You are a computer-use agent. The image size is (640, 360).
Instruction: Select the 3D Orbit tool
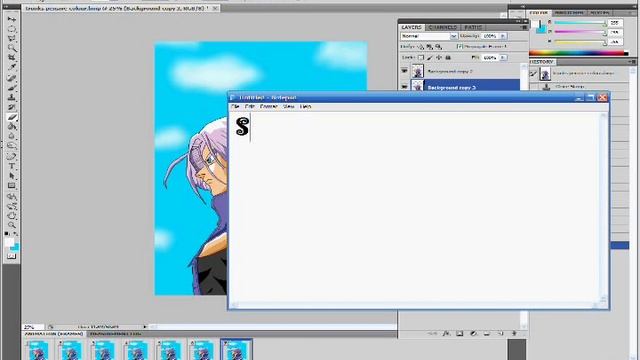pyautogui.click(x=12, y=206)
